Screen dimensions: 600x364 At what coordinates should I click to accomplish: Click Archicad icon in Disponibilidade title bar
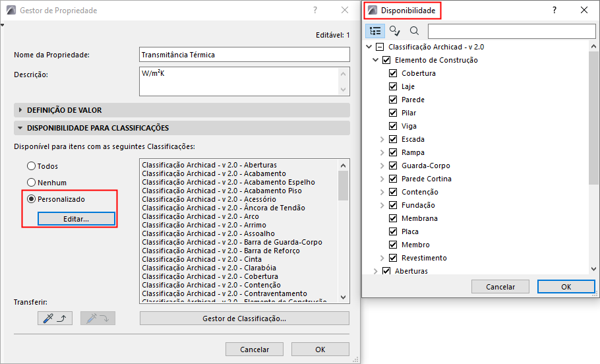373,11
